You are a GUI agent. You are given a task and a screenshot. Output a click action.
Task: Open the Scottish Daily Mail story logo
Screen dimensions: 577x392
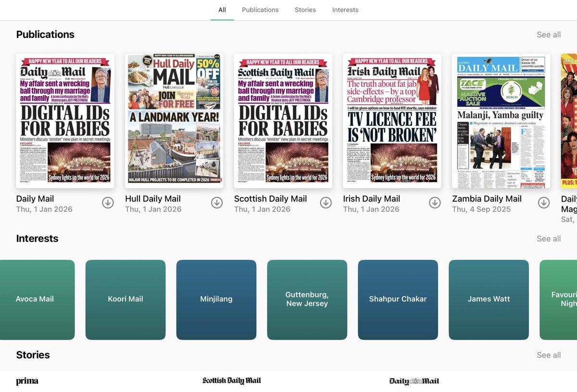click(x=232, y=380)
